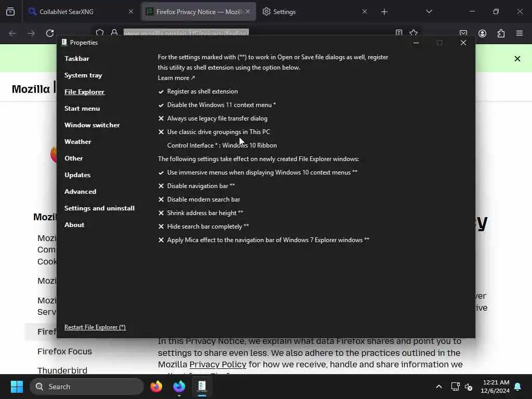Open muted volume tray icon
The width and height of the screenshot is (532, 399).
(469, 387)
